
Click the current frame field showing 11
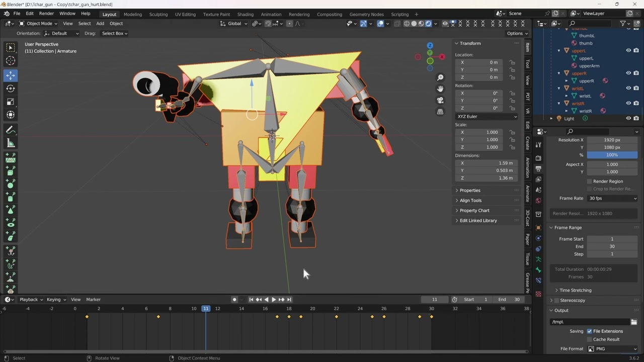coord(435,300)
